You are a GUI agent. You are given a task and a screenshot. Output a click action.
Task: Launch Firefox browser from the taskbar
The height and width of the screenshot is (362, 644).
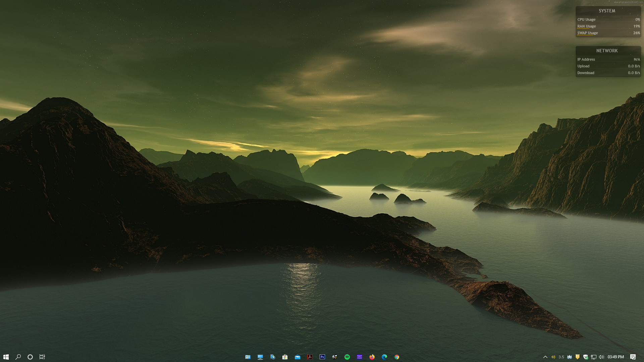(x=372, y=357)
